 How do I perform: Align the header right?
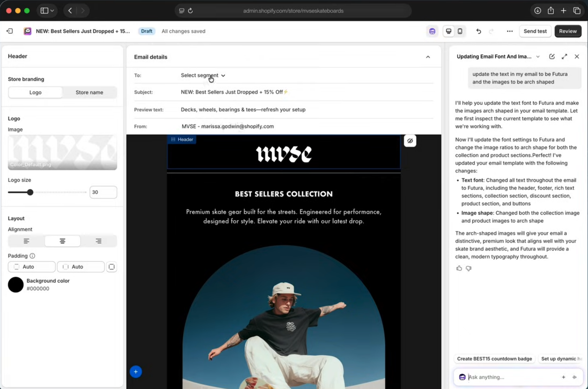click(98, 241)
